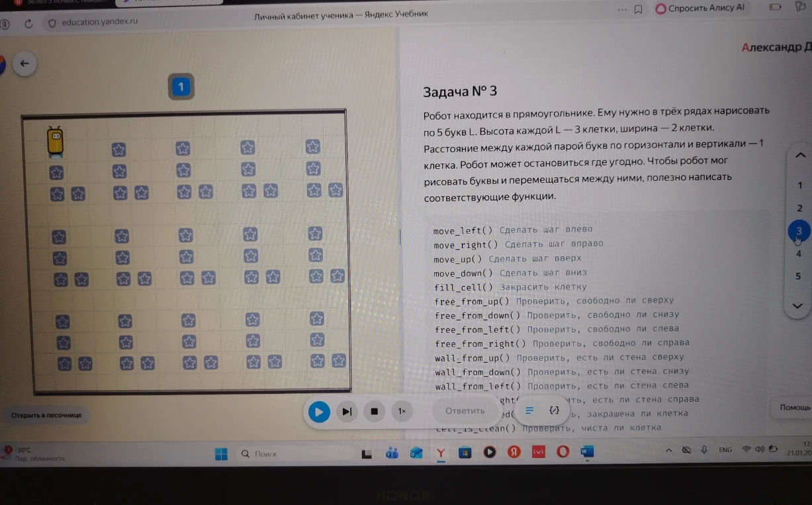Click the robot character on the grid
The image size is (812, 505).
coord(55,142)
